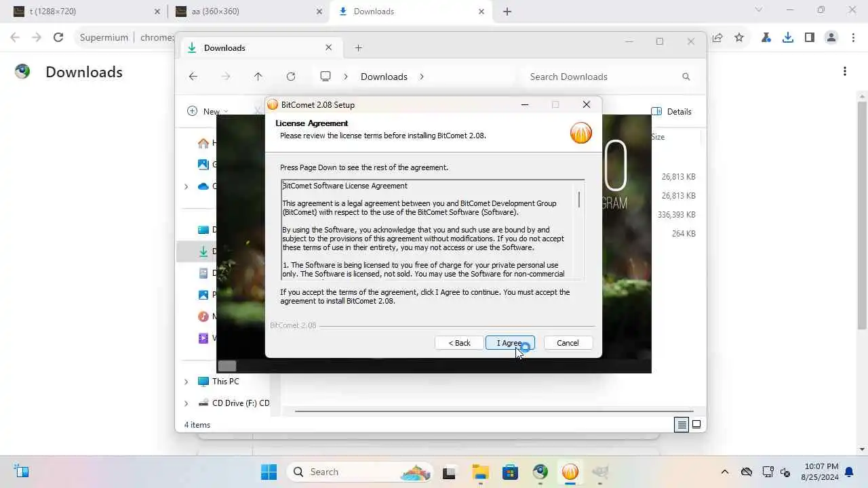Open the New menu in File Explorer
This screenshot has width=868, height=488.
pos(208,111)
